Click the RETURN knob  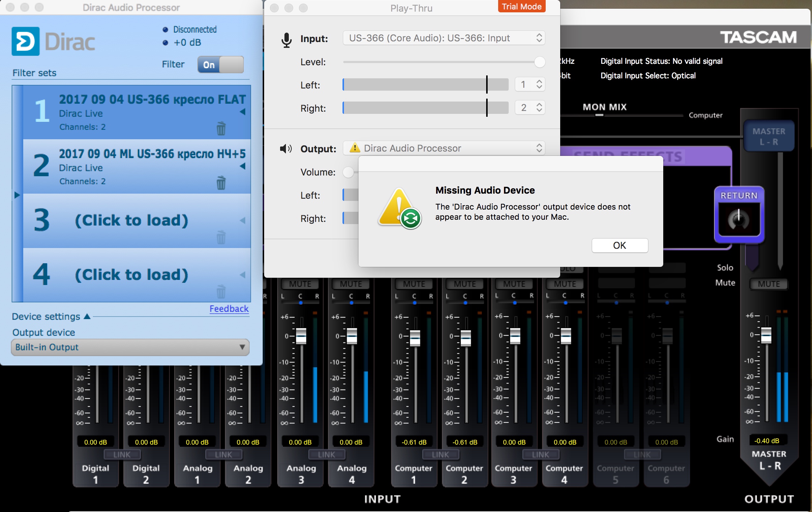738,219
